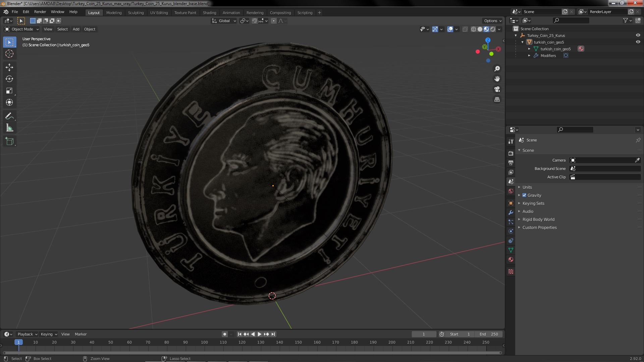Open the Playback dropdown
Screen dimensions: 644x362
(x=27, y=334)
